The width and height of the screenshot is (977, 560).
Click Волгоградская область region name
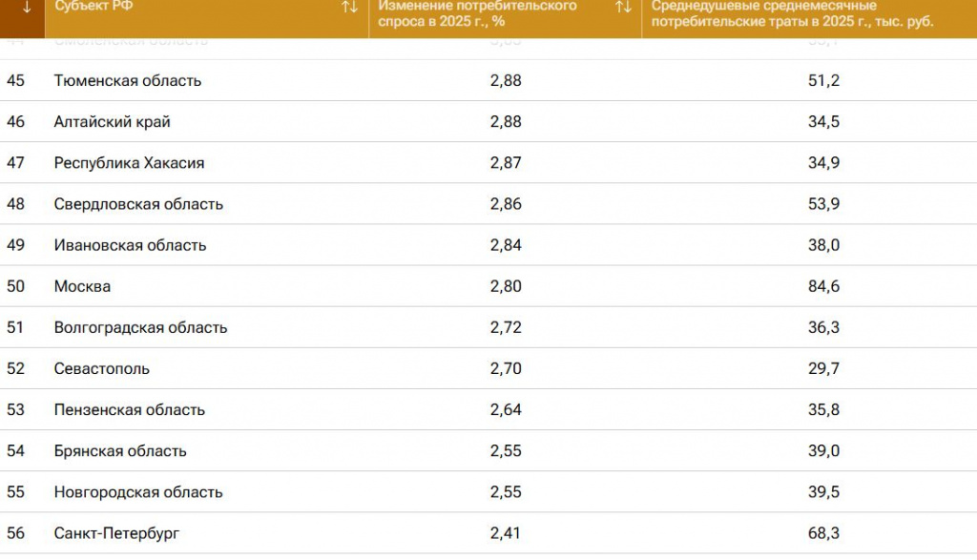click(x=140, y=327)
